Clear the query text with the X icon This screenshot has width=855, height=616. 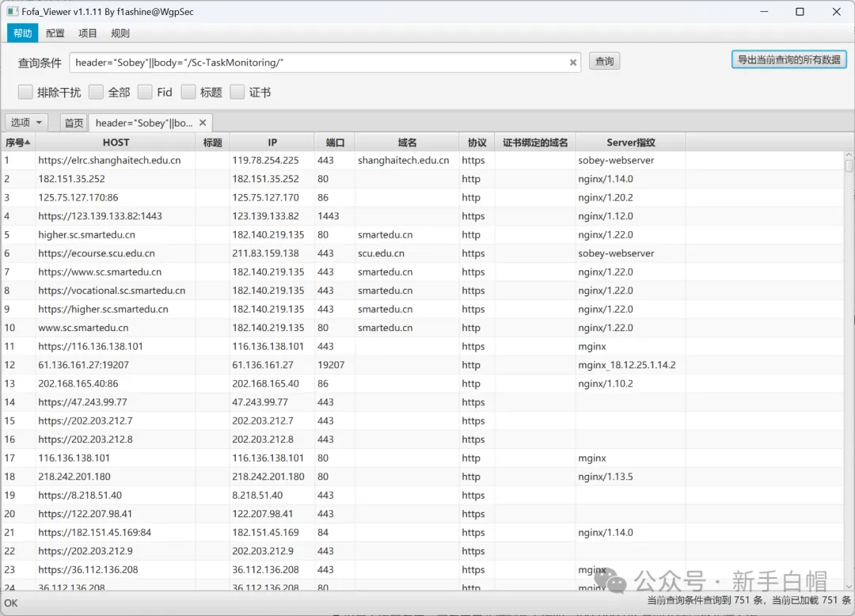pos(573,63)
